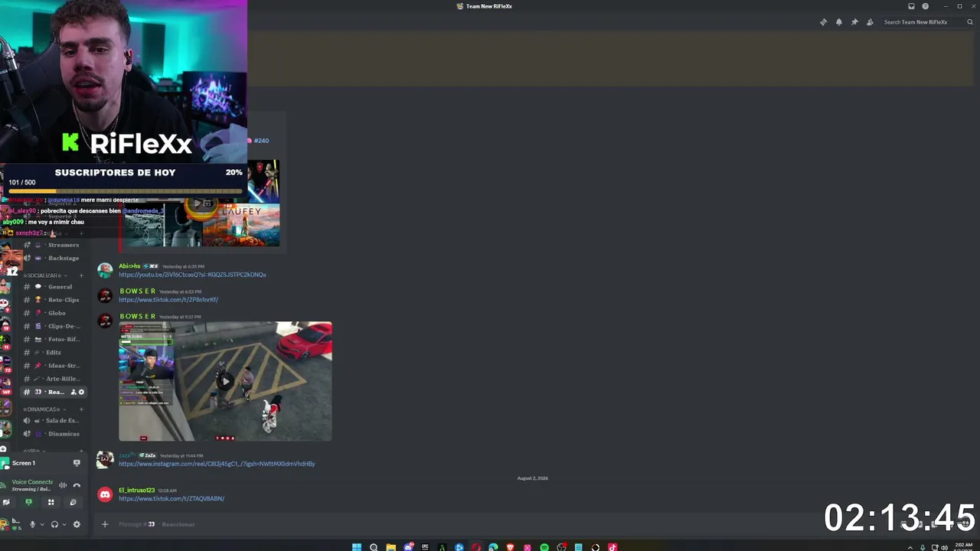980x551 pixels.
Task: Open notification settings bell icon
Action: click(839, 22)
